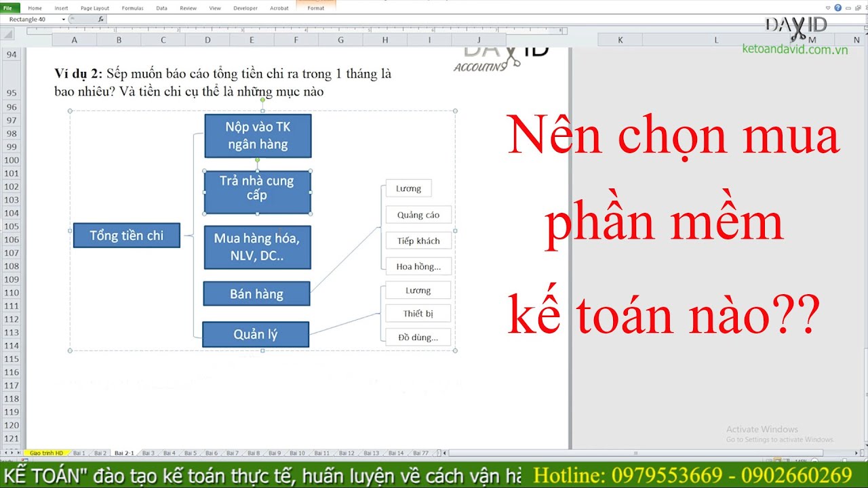Click 'Ví dụ 2' paragraph text
The image size is (868, 488).
223,83
